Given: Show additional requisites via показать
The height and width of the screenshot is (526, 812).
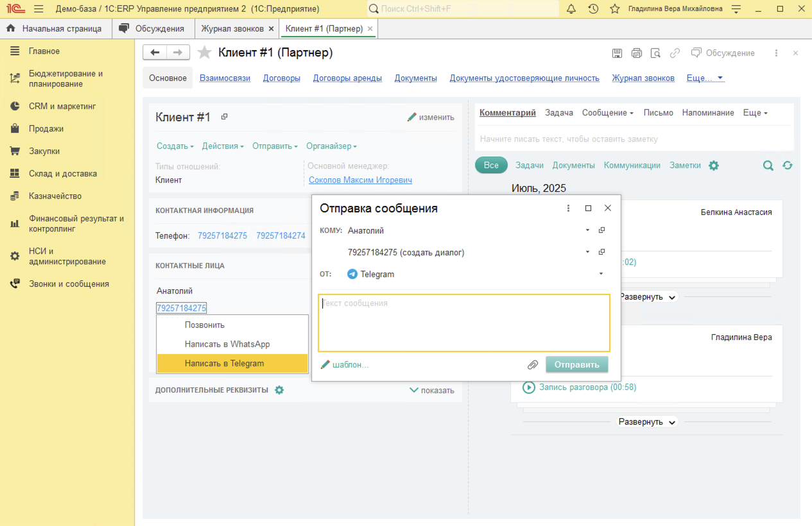Looking at the screenshot, I should point(431,390).
